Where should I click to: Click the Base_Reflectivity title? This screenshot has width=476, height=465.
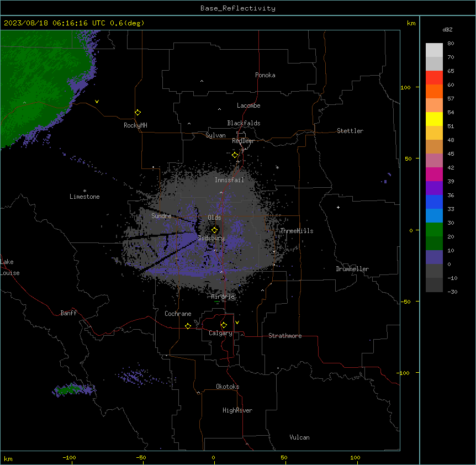coord(238,8)
